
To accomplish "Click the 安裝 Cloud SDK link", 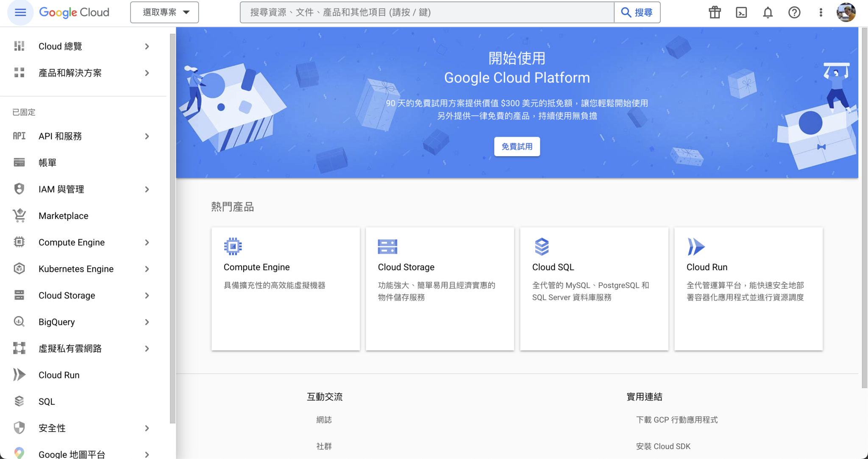I will click(x=663, y=446).
